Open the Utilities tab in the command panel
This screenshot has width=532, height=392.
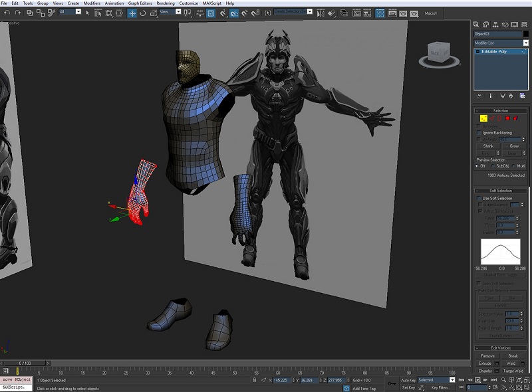[x=525, y=25]
